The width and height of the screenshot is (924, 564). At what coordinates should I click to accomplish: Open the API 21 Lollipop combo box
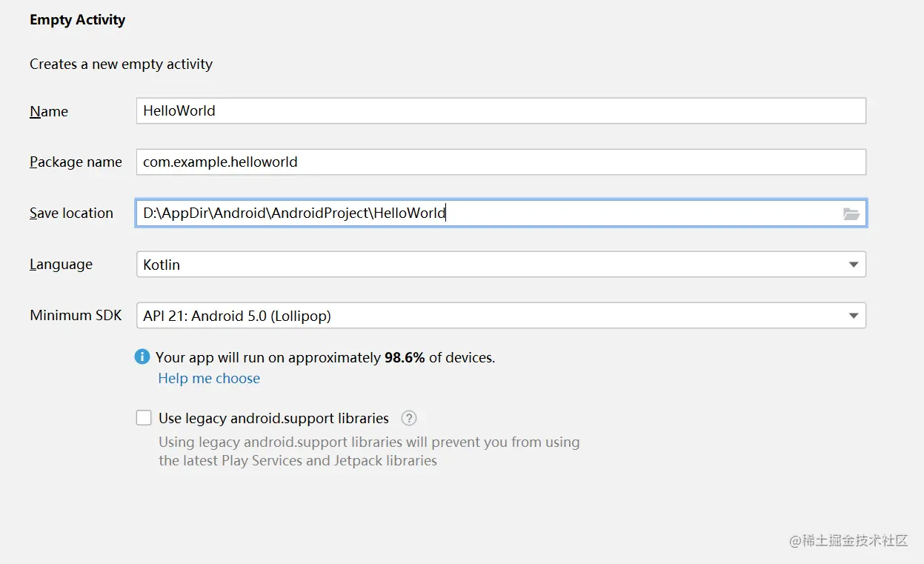[489, 316]
